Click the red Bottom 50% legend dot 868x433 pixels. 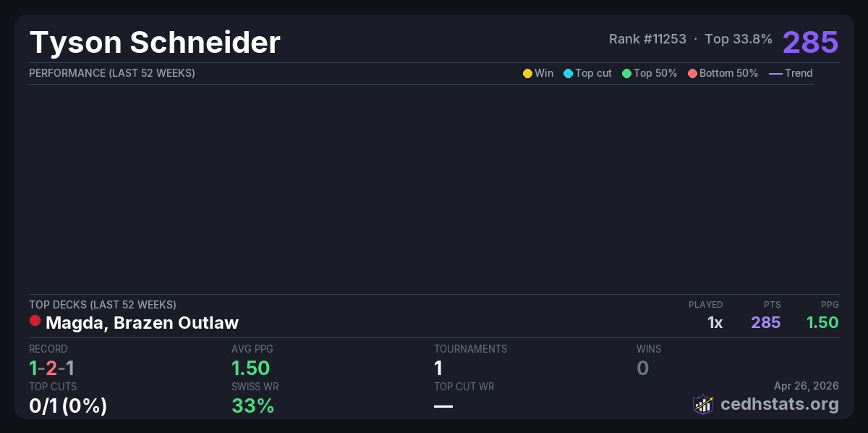click(x=692, y=73)
